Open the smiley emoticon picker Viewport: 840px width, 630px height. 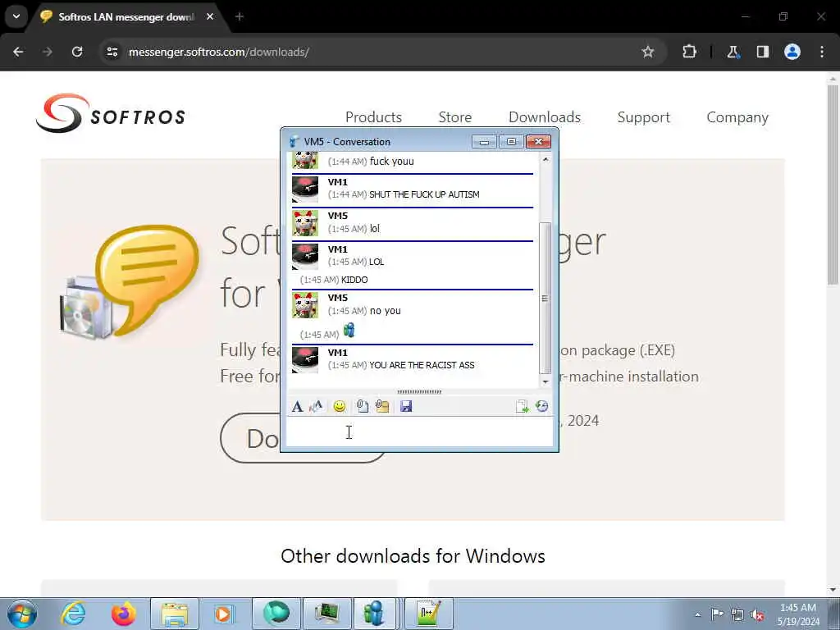pyautogui.click(x=339, y=407)
